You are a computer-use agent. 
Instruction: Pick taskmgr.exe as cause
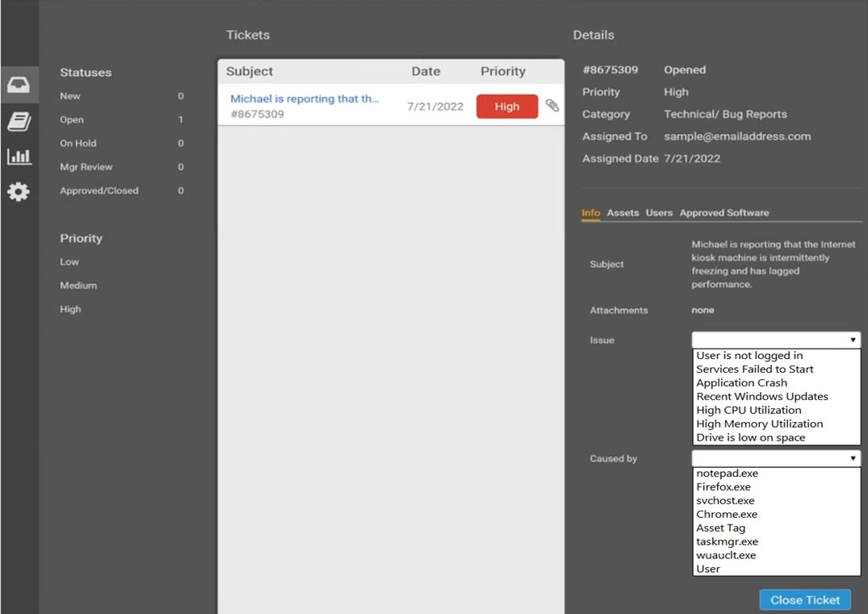[x=727, y=541]
